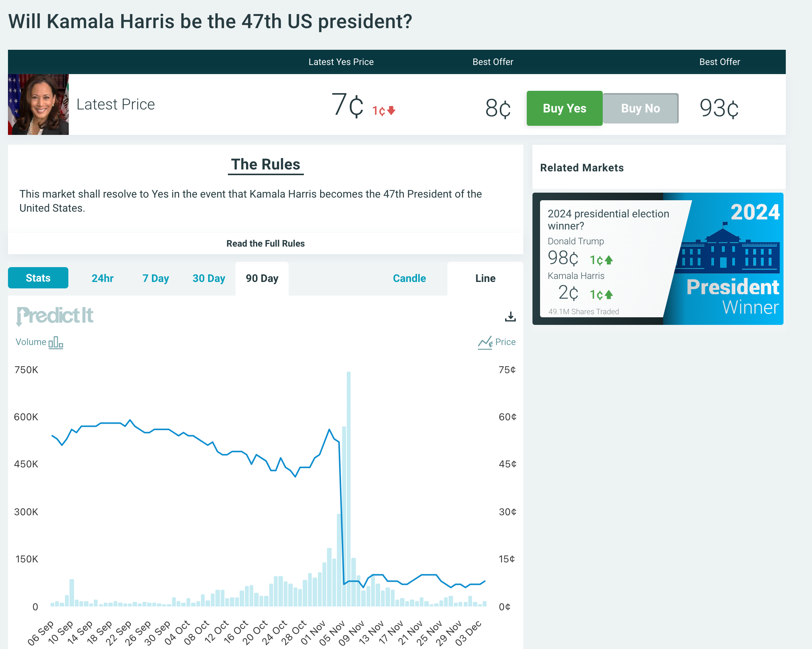The image size is (812, 649).
Task: Click the PredictIt logo watermark
Action: [x=55, y=316]
